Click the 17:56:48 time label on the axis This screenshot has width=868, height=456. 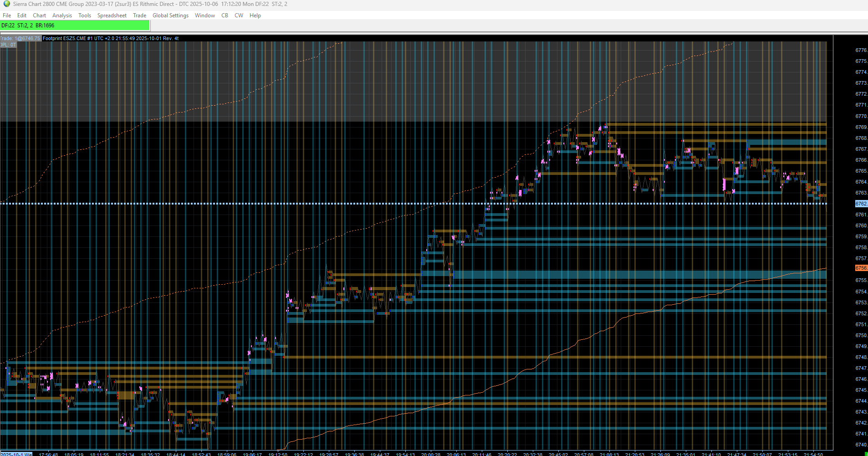[x=48, y=454]
